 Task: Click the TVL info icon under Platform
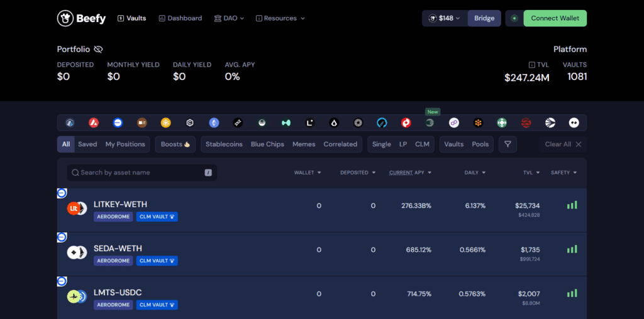pos(531,65)
